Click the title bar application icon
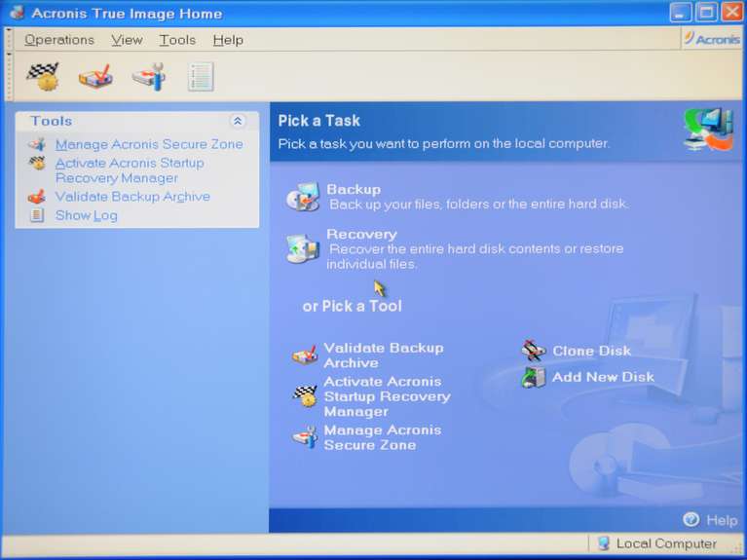Screen dimensions: 747x560 tap(17, 13)
